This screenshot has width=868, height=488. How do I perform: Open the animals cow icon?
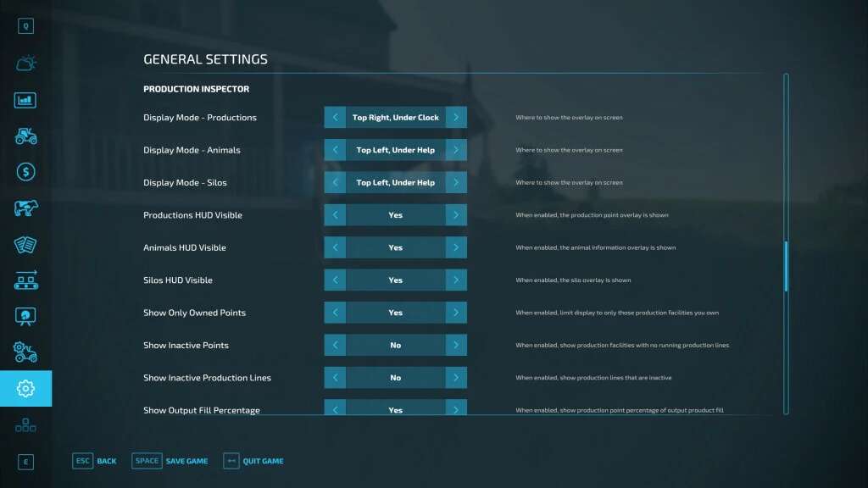(x=25, y=208)
